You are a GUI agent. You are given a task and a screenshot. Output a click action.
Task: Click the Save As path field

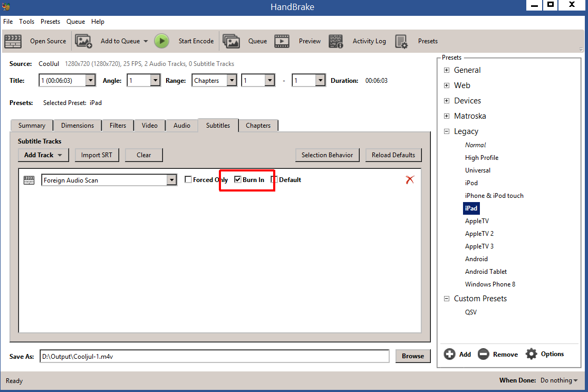tap(215, 356)
